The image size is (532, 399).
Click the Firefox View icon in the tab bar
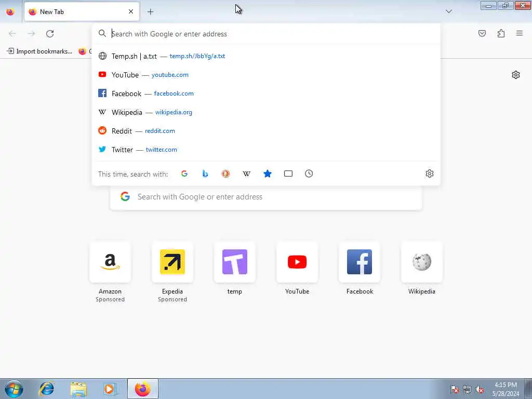click(10, 12)
